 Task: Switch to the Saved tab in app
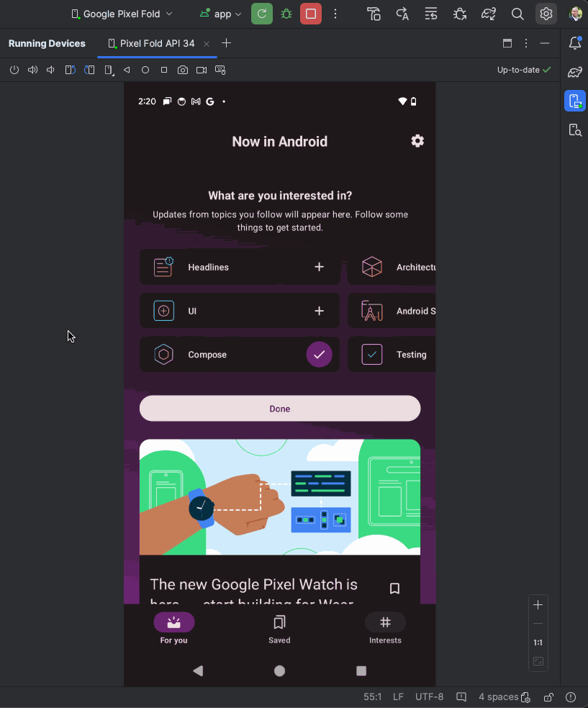(x=279, y=628)
